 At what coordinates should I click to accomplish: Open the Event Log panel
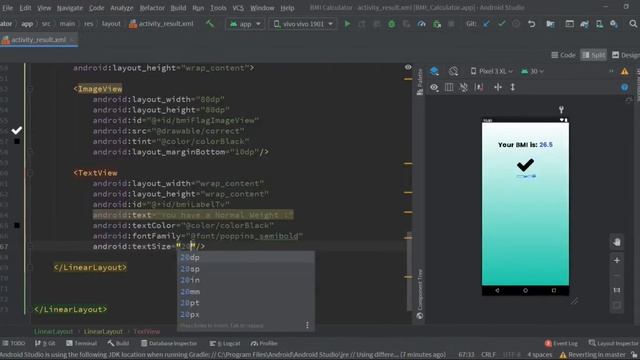point(561,343)
